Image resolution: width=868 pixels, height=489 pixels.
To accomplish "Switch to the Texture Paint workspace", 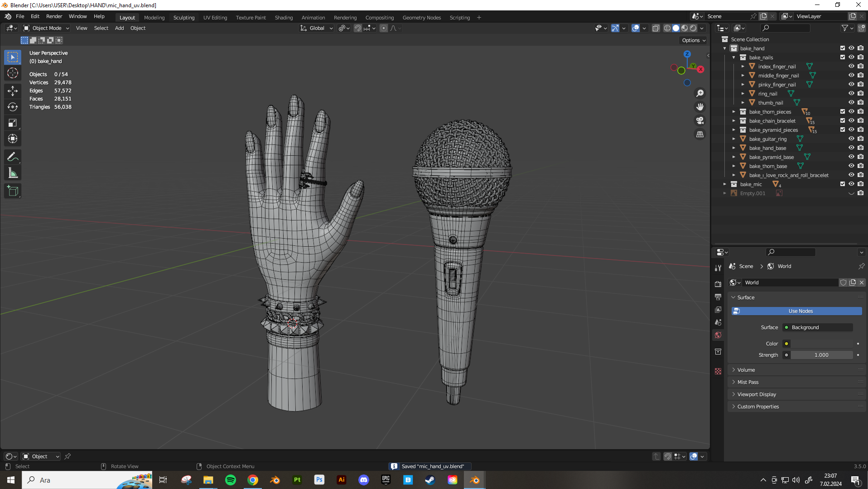I will (251, 18).
